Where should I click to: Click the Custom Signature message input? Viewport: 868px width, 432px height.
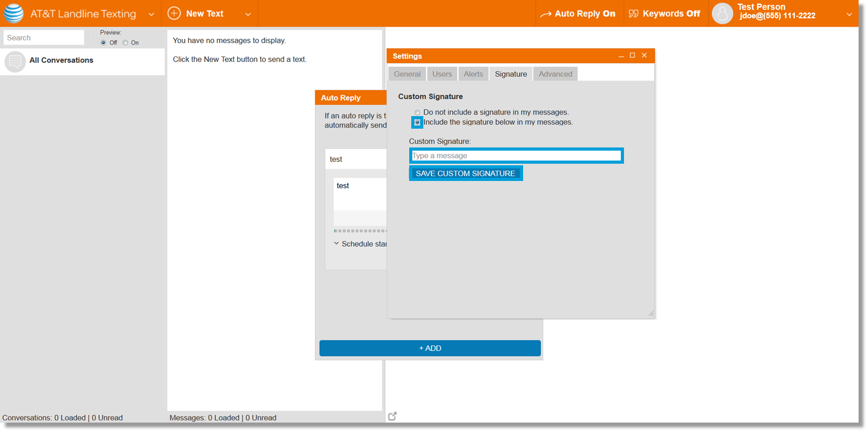[x=516, y=155]
